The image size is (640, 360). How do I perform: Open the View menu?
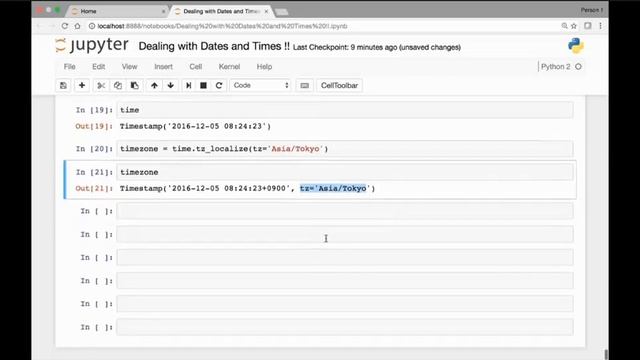(129, 67)
